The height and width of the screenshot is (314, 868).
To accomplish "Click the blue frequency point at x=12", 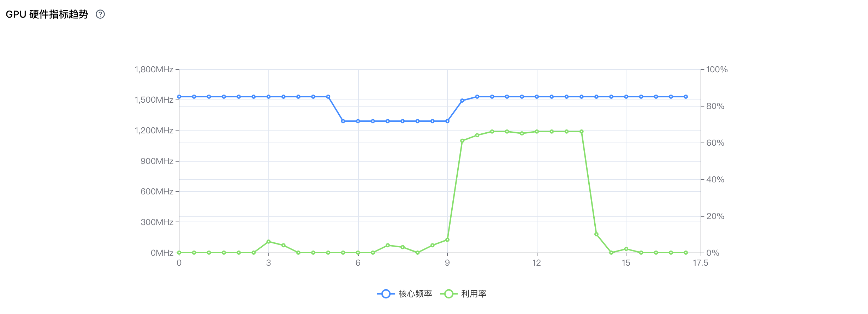I will coord(537,97).
